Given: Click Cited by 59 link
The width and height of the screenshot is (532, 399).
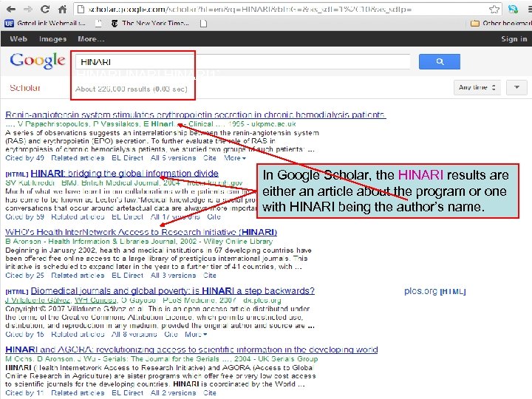Looking at the screenshot, I should click(25, 216).
